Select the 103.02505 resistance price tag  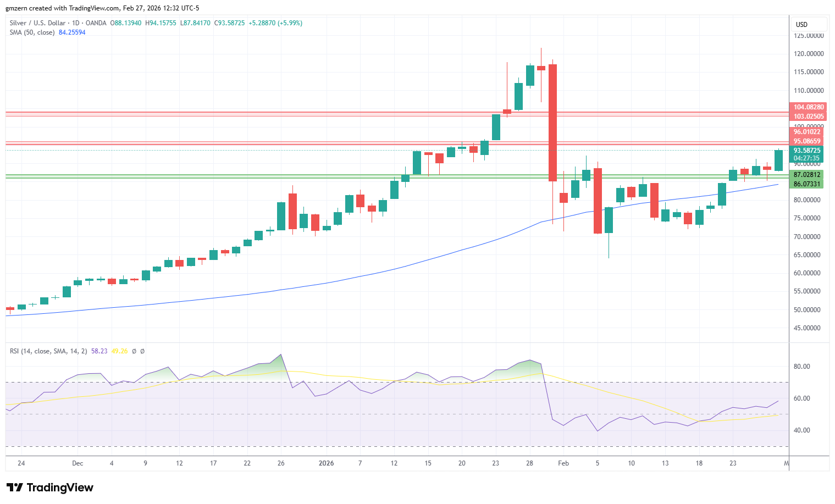pos(808,117)
